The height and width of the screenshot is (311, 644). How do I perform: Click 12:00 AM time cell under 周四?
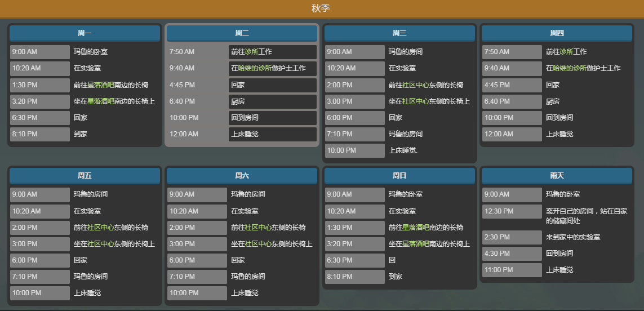click(x=512, y=134)
